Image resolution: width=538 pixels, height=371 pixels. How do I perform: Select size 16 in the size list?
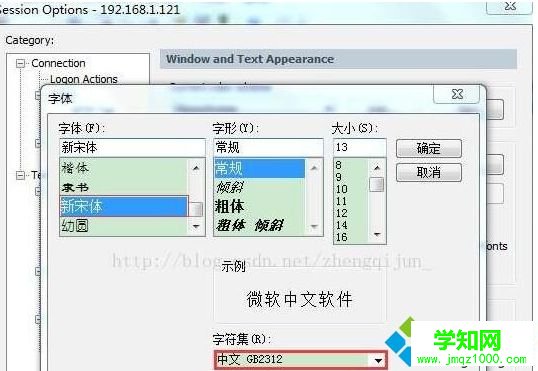pyautogui.click(x=351, y=237)
